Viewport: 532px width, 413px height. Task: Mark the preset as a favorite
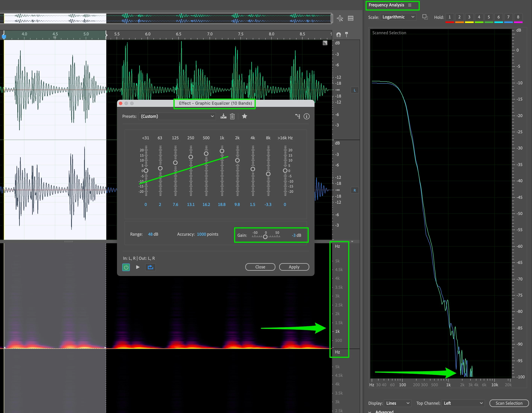244,116
